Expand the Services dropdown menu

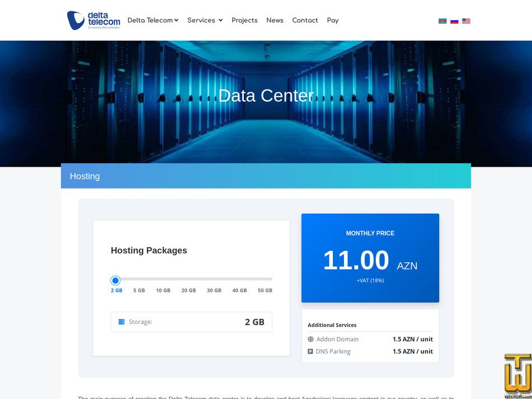point(205,20)
